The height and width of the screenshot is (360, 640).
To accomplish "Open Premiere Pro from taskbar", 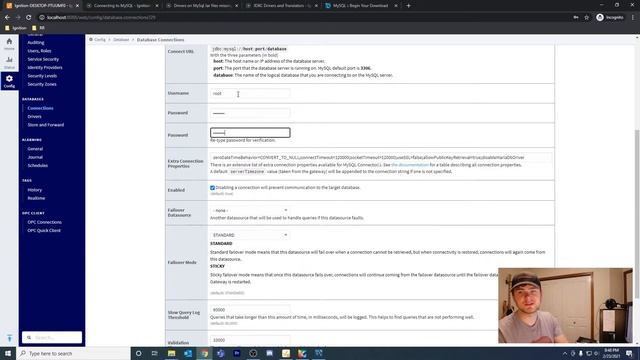I will (x=237, y=353).
